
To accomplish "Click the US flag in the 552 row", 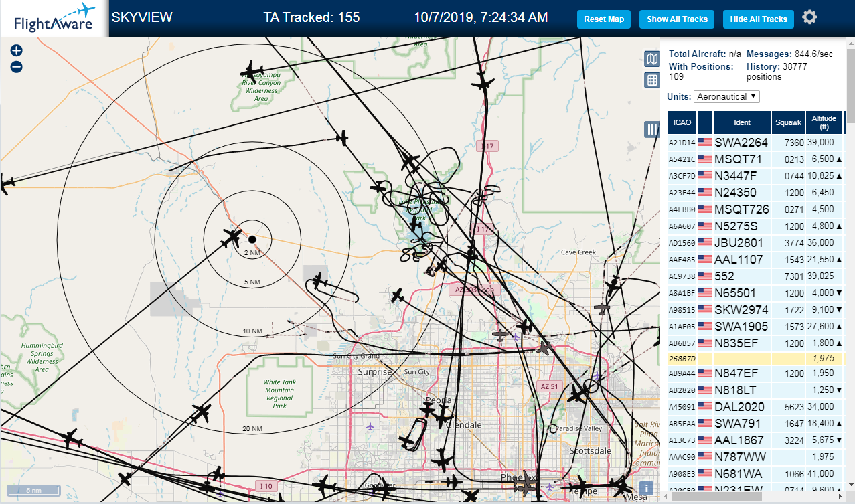I will click(705, 276).
